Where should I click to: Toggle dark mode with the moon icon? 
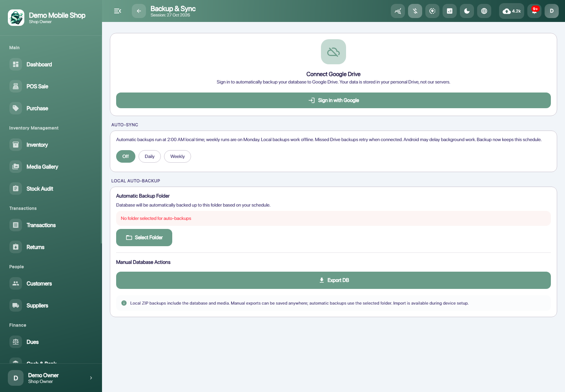[467, 11]
